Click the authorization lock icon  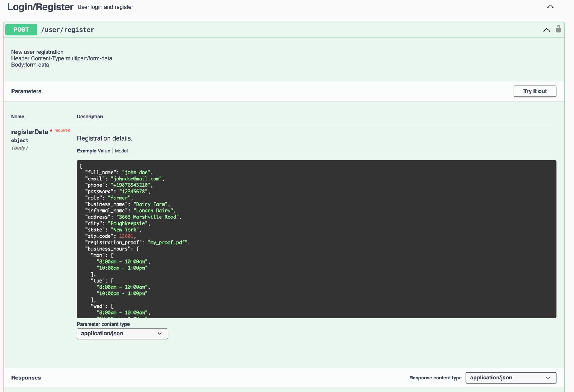click(558, 29)
